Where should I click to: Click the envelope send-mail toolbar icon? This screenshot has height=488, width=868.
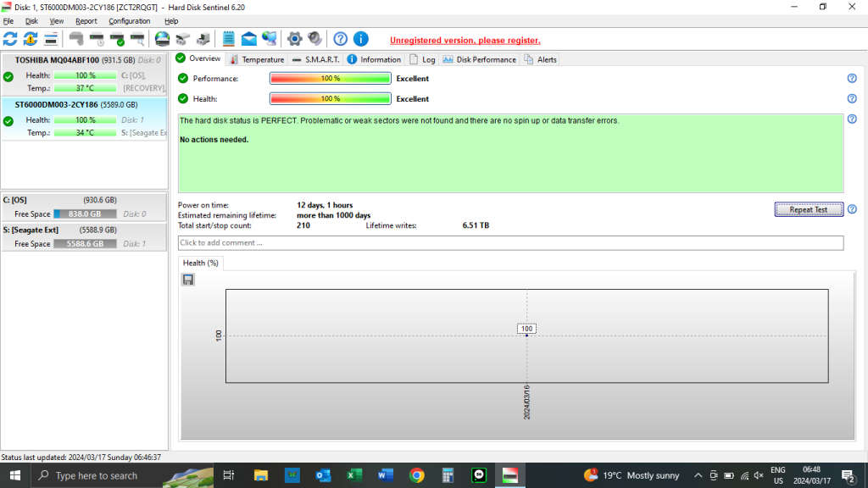point(248,39)
